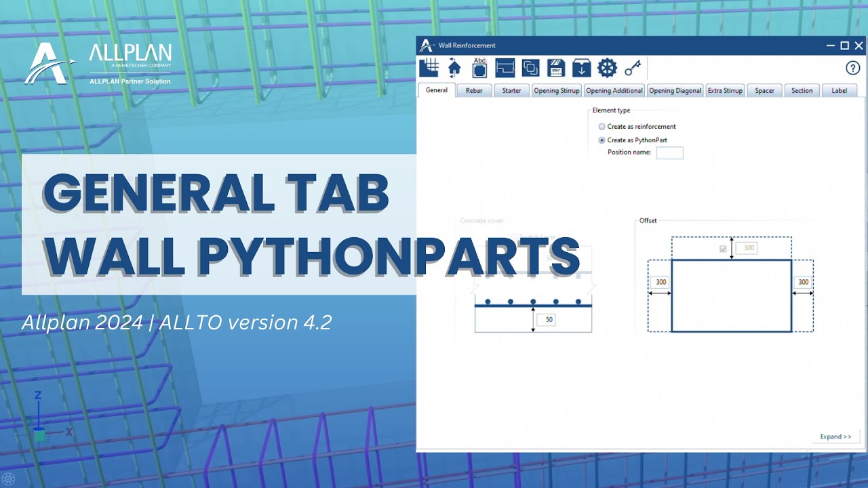Viewport: 868px width, 488px height.
Task: Click the top offset 300 field
Action: [747, 249]
